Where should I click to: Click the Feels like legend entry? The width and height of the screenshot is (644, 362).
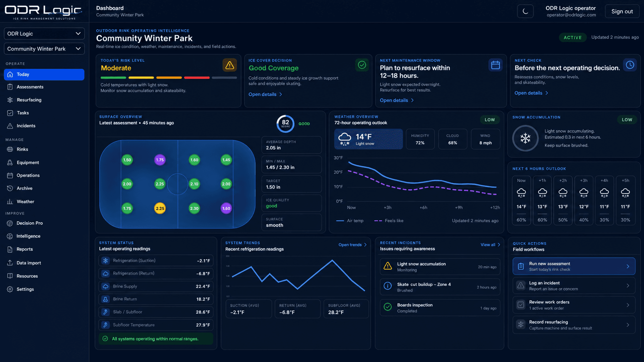(389, 221)
